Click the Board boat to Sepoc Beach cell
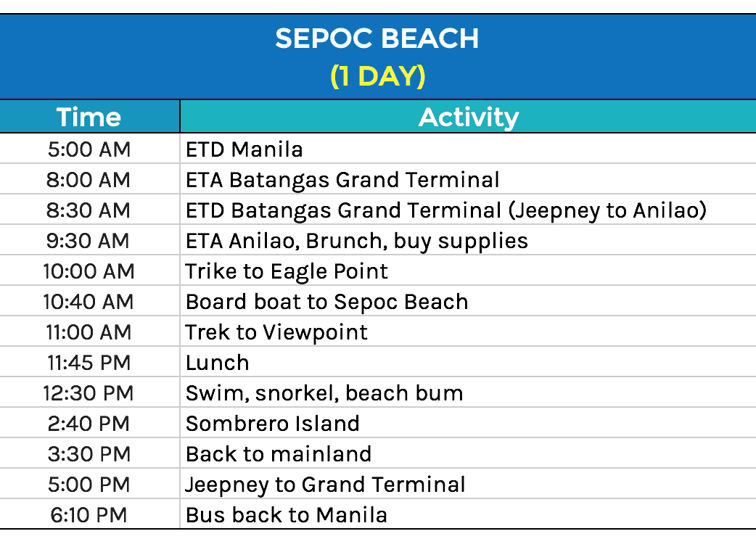Viewport: 756px width, 547px height. [x=326, y=302]
